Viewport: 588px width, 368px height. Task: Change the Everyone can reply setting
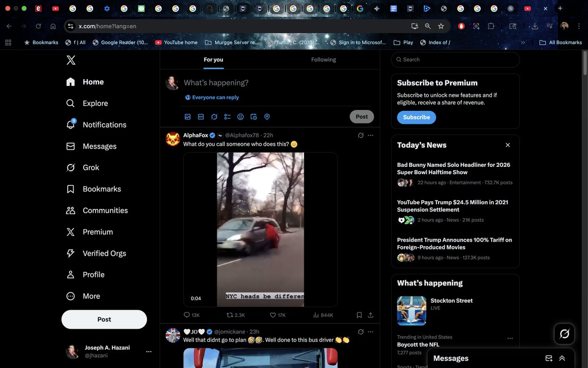tap(212, 97)
